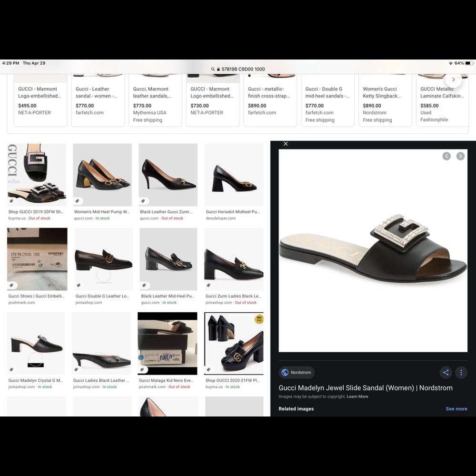The width and height of the screenshot is (476, 476).
Task: Open Gucci Zumi Ladies Black Leather thumbnail
Action: (234, 259)
